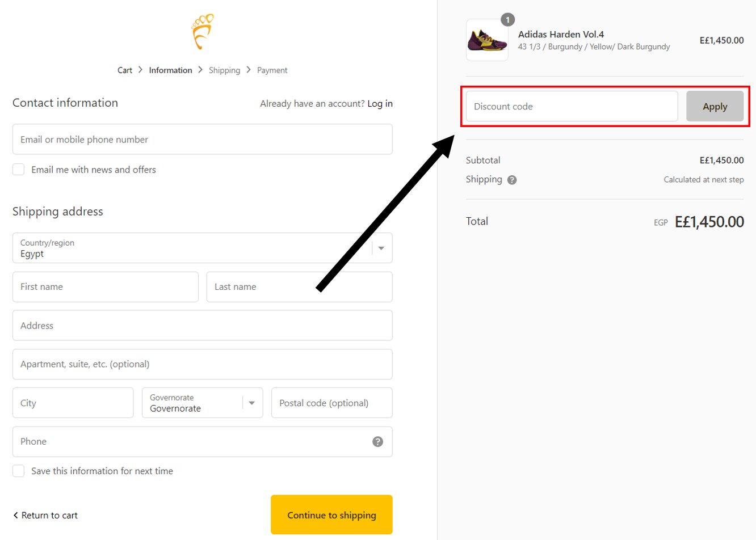The image size is (756, 540).
Task: Apply the discount code
Action: (715, 106)
